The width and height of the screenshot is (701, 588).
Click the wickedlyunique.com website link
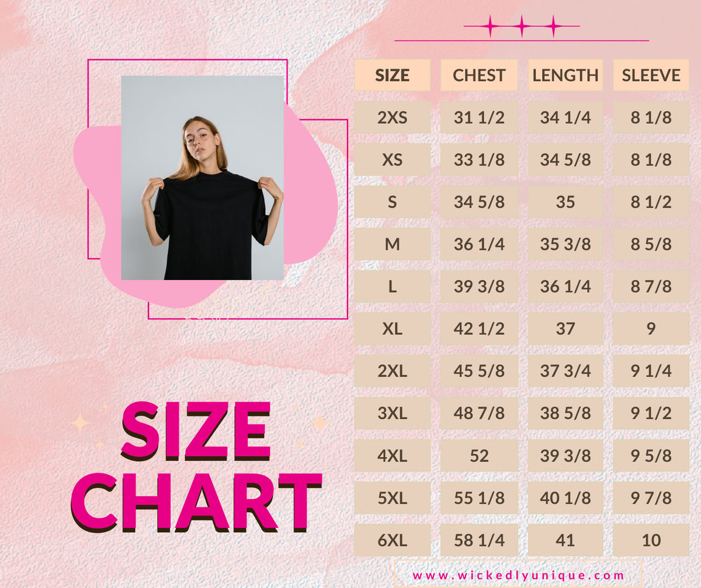pyautogui.click(x=518, y=575)
